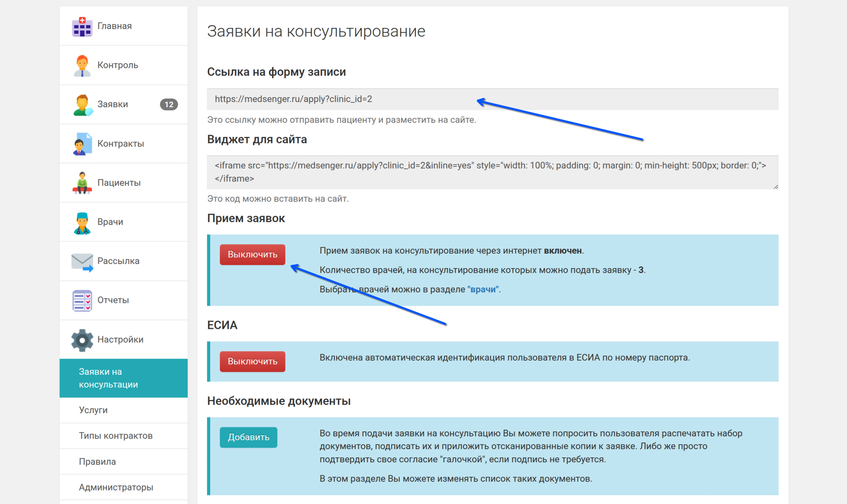Open Администраторы settings item
The width and height of the screenshot is (847, 504).
click(x=116, y=487)
